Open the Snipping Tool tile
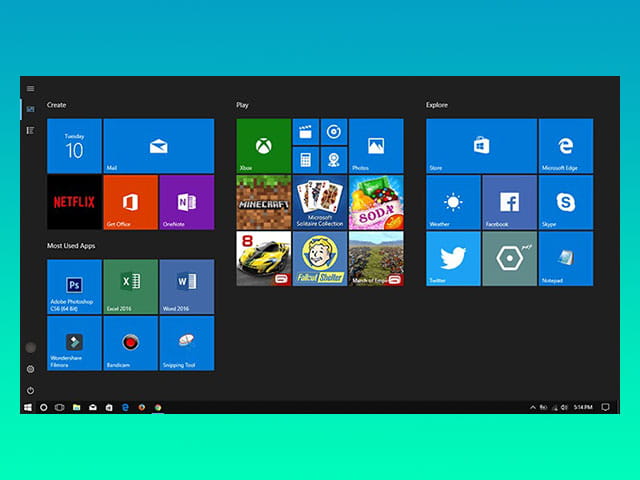This screenshot has width=640, height=480. pyautogui.click(x=187, y=343)
